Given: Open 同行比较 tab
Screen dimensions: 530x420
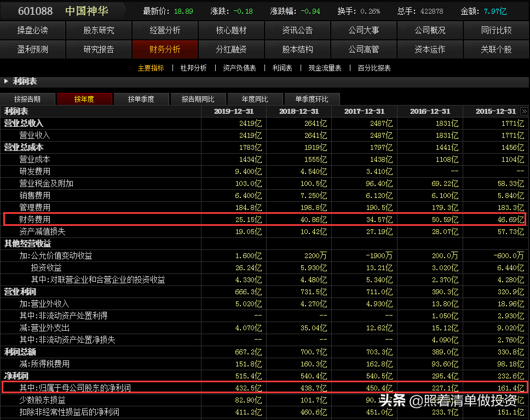Looking at the screenshot, I should coord(496,31).
